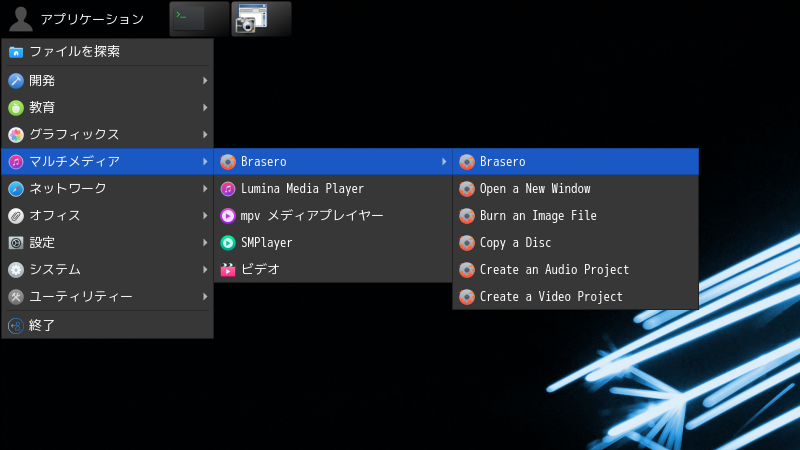The image size is (800, 450).
Task: Expand the 開発 submenu arrow
Action: pyautogui.click(x=205, y=81)
